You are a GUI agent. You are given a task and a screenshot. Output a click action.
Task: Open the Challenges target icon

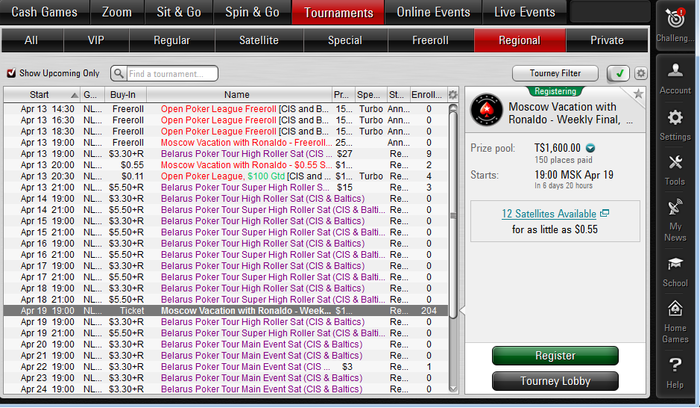pyautogui.click(x=675, y=19)
